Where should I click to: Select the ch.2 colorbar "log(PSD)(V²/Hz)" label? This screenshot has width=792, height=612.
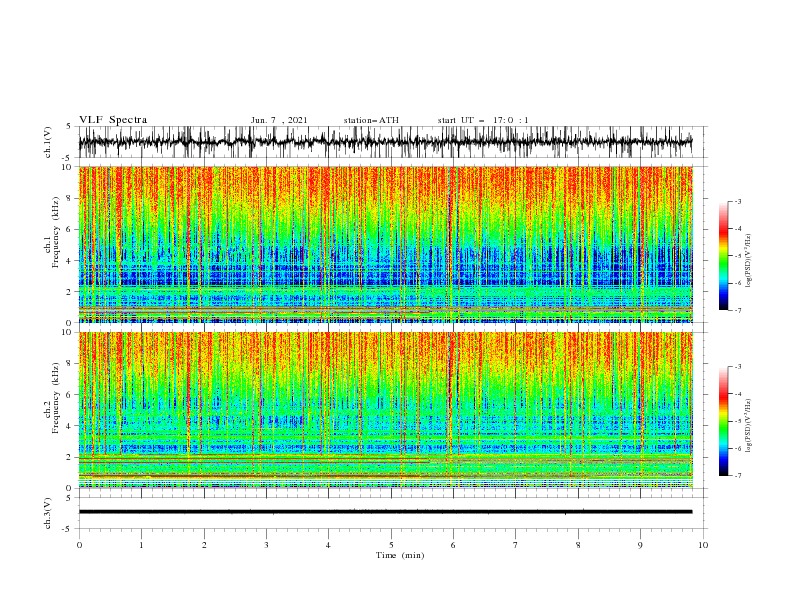[x=748, y=426]
